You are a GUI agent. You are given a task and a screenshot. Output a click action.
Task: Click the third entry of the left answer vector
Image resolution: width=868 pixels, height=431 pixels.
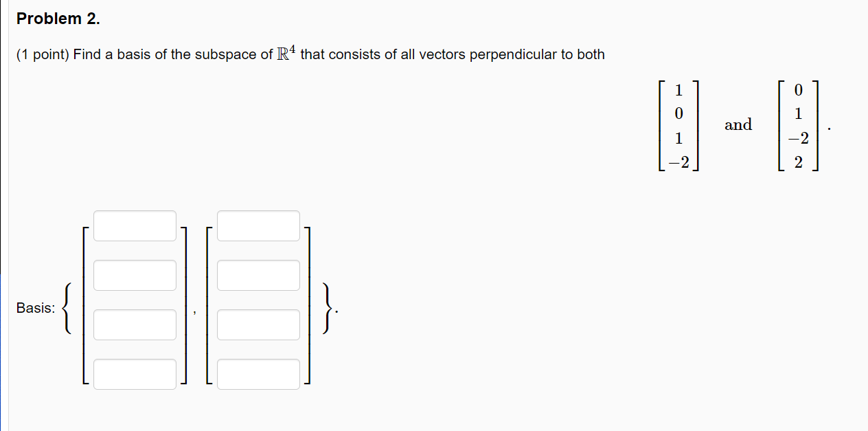(135, 324)
